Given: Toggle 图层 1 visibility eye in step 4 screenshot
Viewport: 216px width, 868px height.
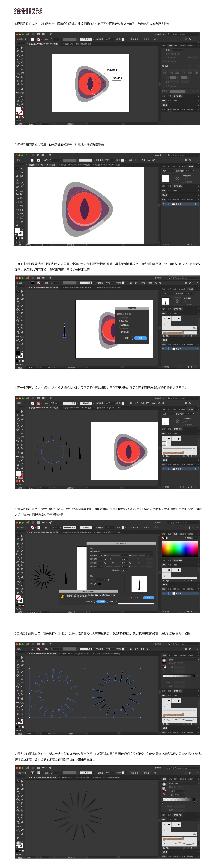Looking at the screenshot, I should click(163, 469).
